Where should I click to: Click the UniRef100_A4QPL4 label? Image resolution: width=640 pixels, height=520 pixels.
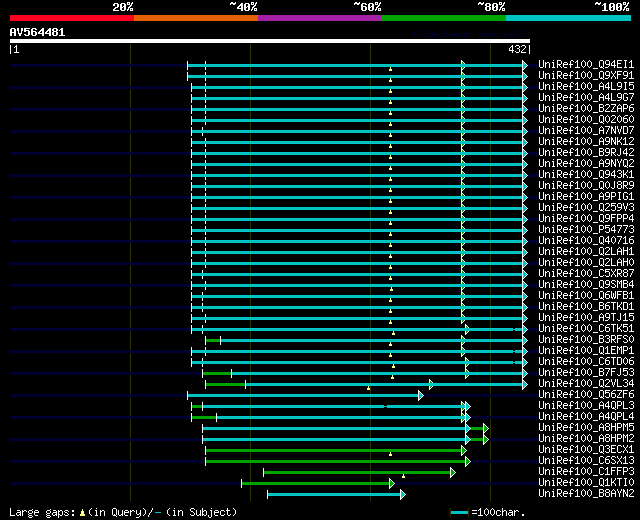point(586,417)
